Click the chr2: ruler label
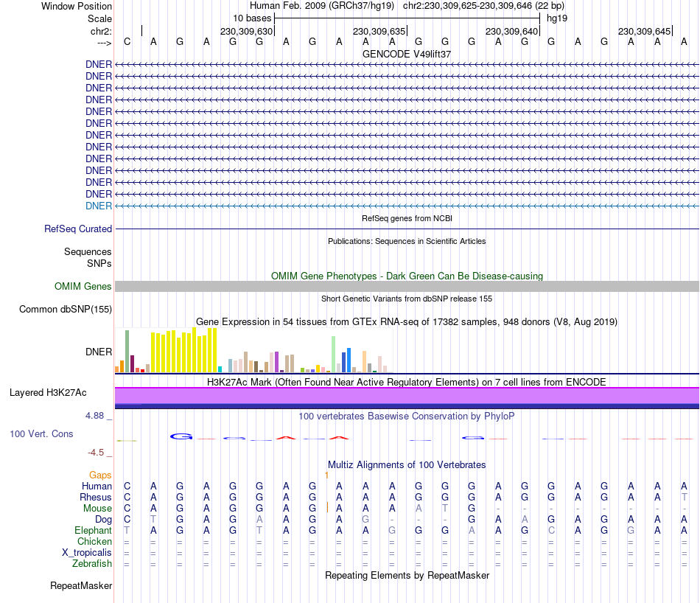Image resolution: width=700 pixels, height=603 pixels. (x=101, y=31)
